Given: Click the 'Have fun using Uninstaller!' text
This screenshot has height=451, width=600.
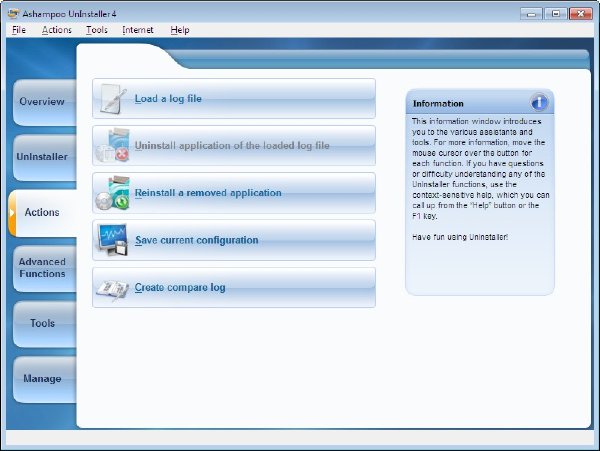Looking at the screenshot, I should point(460,237).
